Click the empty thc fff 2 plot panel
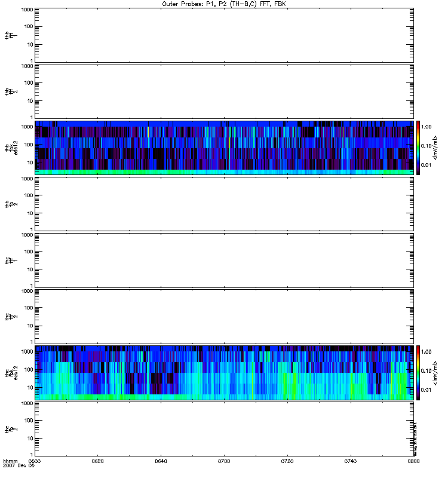Viewport: 448px width, 478px height. (225, 317)
